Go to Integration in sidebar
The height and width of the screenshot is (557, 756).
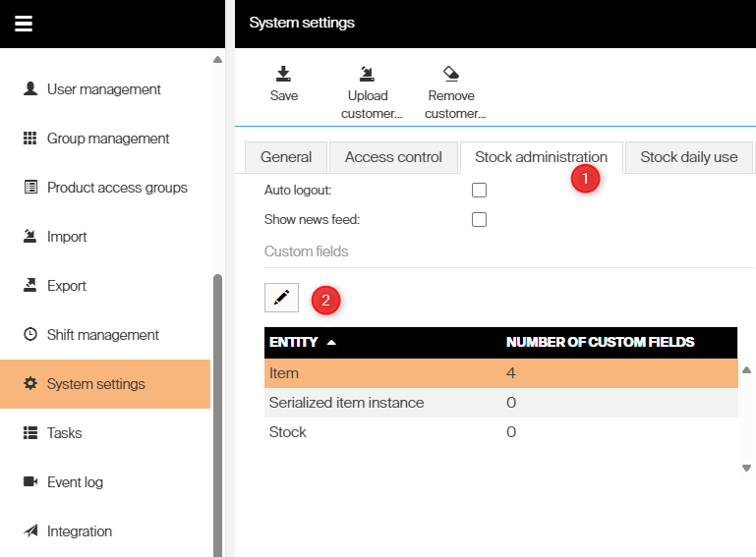(79, 531)
